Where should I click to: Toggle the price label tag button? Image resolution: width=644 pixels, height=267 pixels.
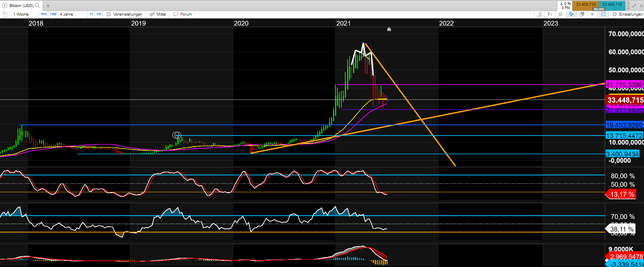[603, 14]
